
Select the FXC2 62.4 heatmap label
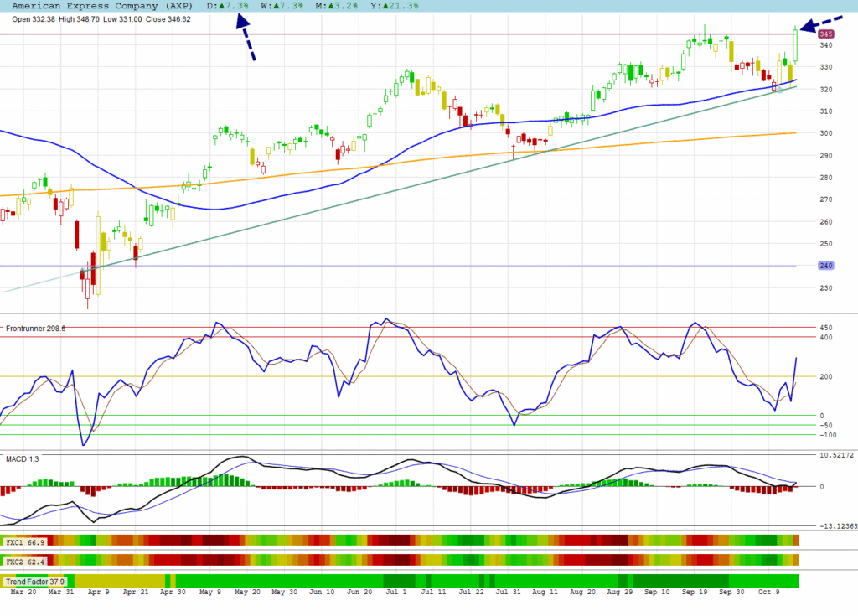tap(25, 561)
